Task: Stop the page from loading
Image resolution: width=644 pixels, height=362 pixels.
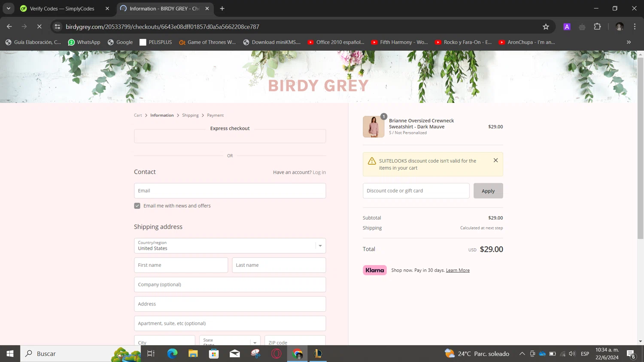Action: click(x=39, y=27)
